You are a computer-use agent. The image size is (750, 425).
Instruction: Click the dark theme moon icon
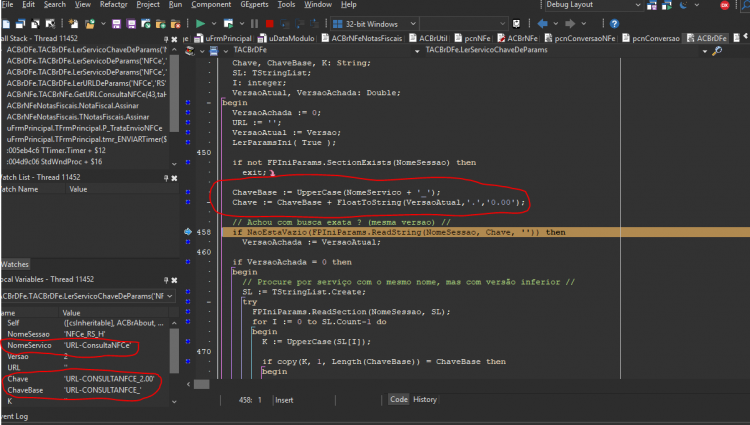(683, 5)
